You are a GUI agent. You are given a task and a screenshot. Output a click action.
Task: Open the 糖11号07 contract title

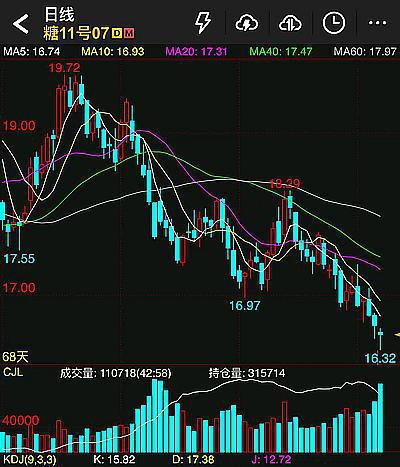76,33
